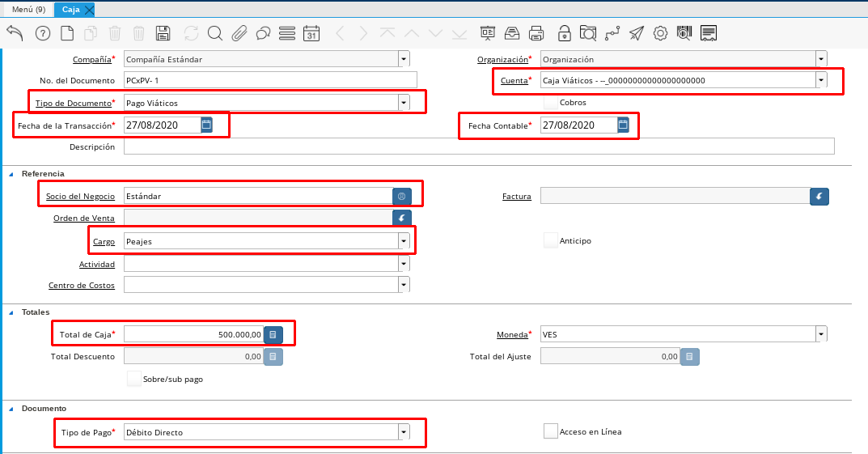Click the Fecha Contable date field
This screenshot has height=454, width=868.
pos(578,125)
